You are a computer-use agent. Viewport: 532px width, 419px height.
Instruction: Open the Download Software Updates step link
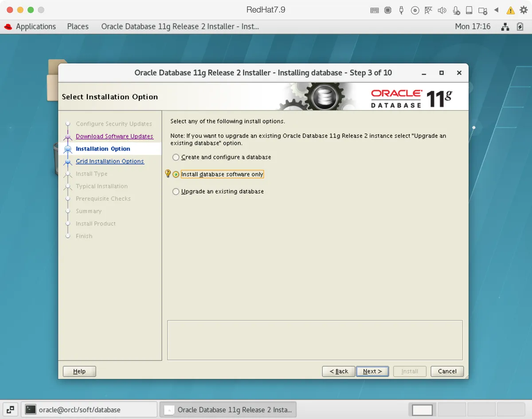[x=115, y=136]
